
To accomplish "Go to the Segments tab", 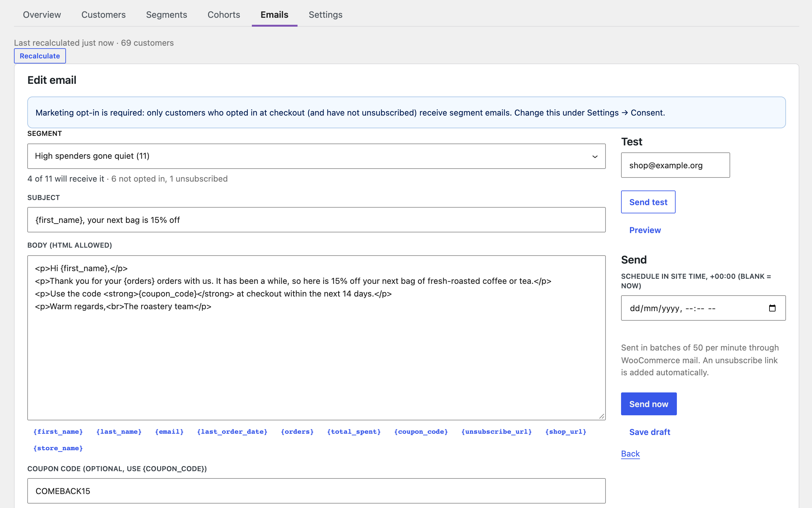I will click(167, 15).
